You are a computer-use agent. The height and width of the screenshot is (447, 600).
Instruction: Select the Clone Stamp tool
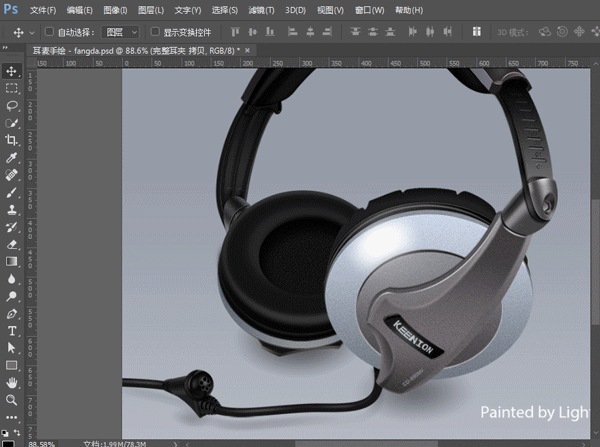[x=11, y=210]
